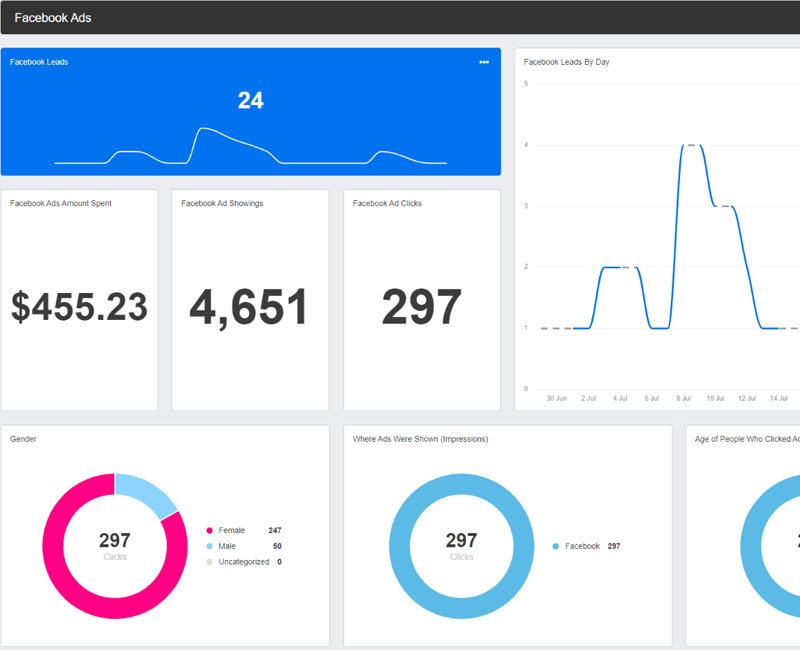Click the 24 leads total number
Image resolution: width=800 pixels, height=650 pixels.
pyautogui.click(x=250, y=100)
